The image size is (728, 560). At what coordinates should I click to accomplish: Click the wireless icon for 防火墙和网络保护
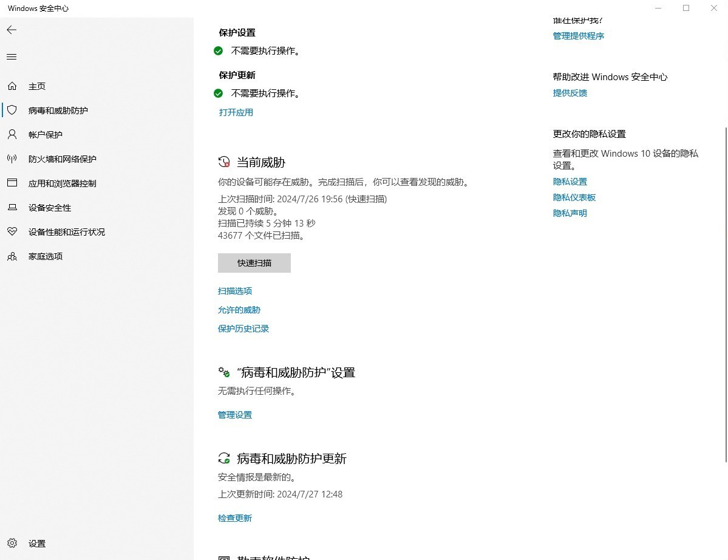point(12,159)
